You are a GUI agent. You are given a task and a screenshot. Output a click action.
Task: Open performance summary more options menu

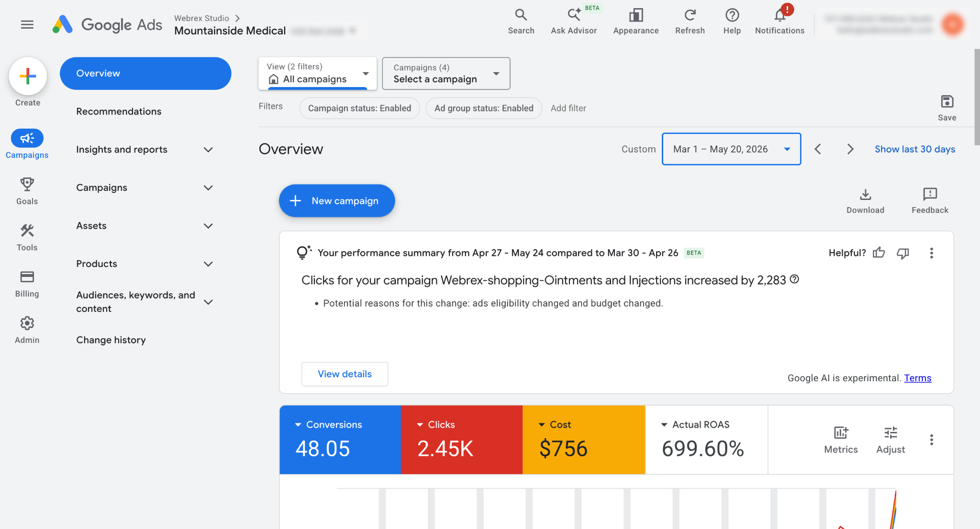pyautogui.click(x=931, y=253)
